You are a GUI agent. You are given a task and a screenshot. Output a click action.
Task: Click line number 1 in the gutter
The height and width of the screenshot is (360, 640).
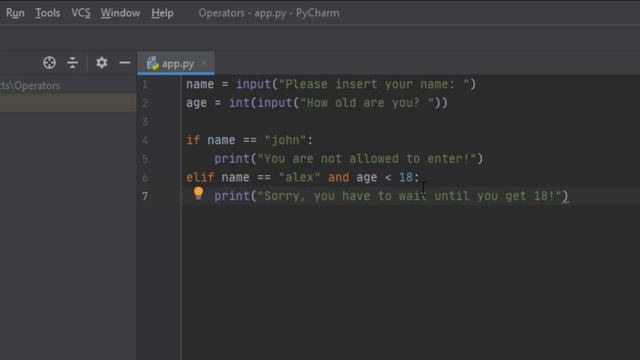[144, 85]
